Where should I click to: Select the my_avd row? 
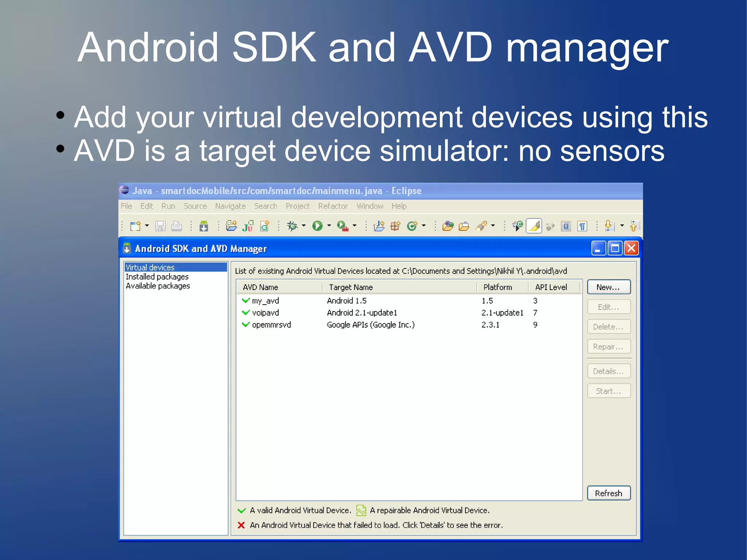(409, 301)
